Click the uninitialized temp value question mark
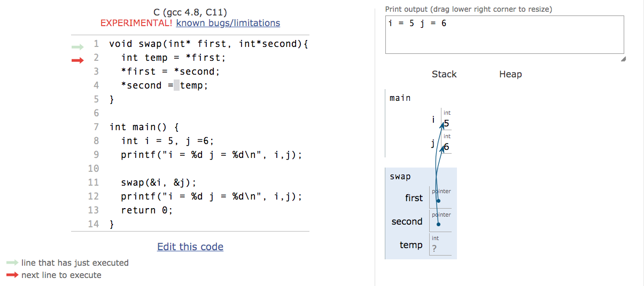The height and width of the screenshot is (286, 644). [434, 248]
